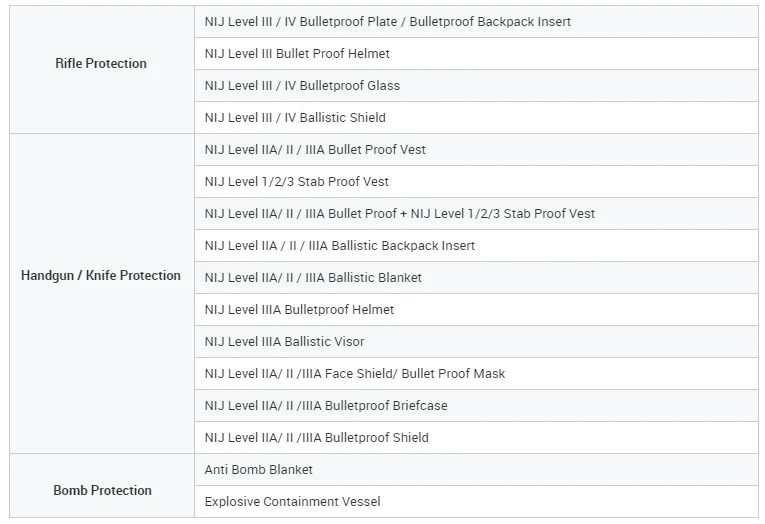This screenshot has height=524, width=765.
Task: Click the Rifle Protection category cell
Action: [101, 69]
